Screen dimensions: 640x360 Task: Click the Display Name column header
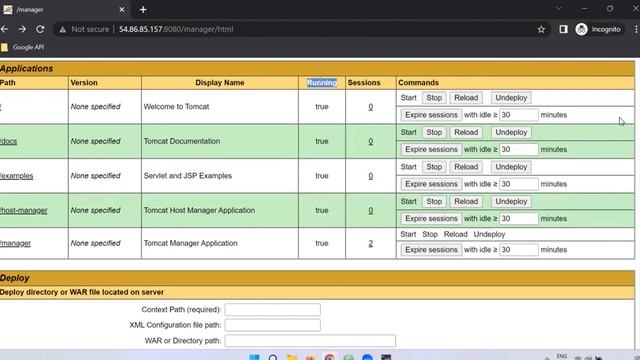coord(220,83)
